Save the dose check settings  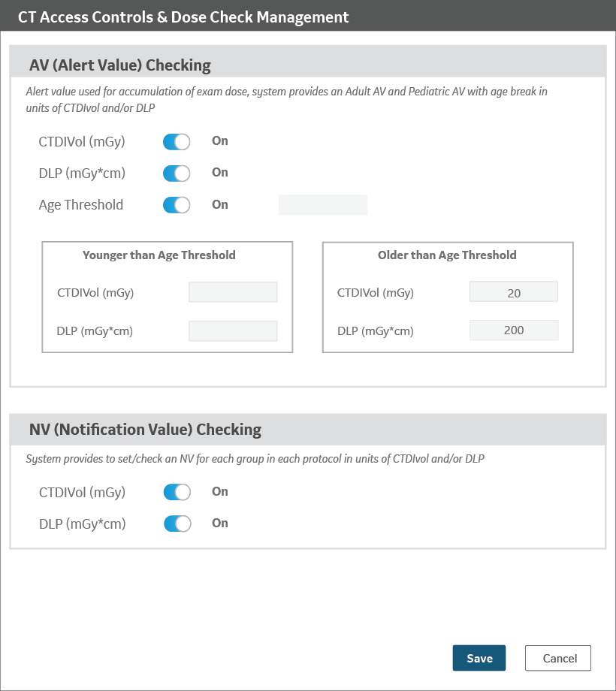[x=479, y=658]
